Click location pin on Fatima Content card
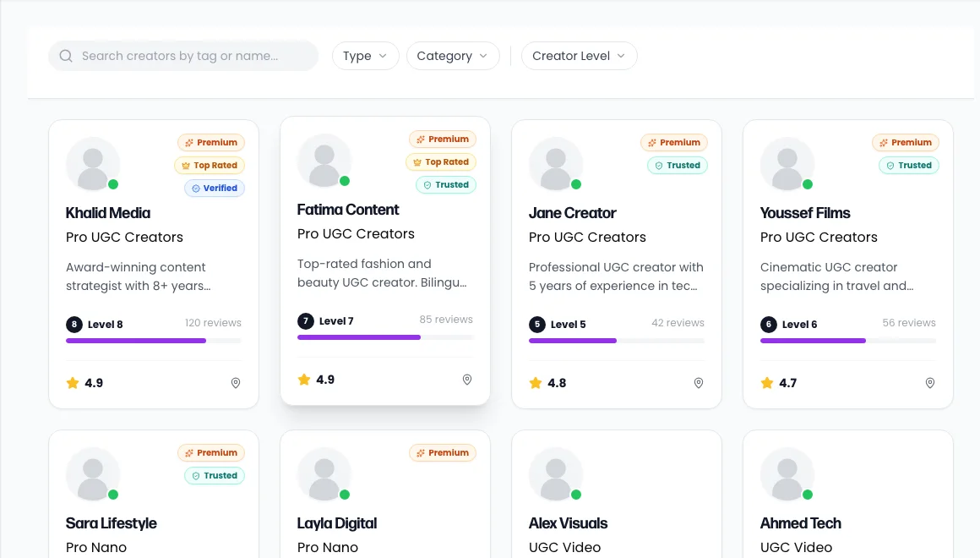980x558 pixels. [x=467, y=380]
